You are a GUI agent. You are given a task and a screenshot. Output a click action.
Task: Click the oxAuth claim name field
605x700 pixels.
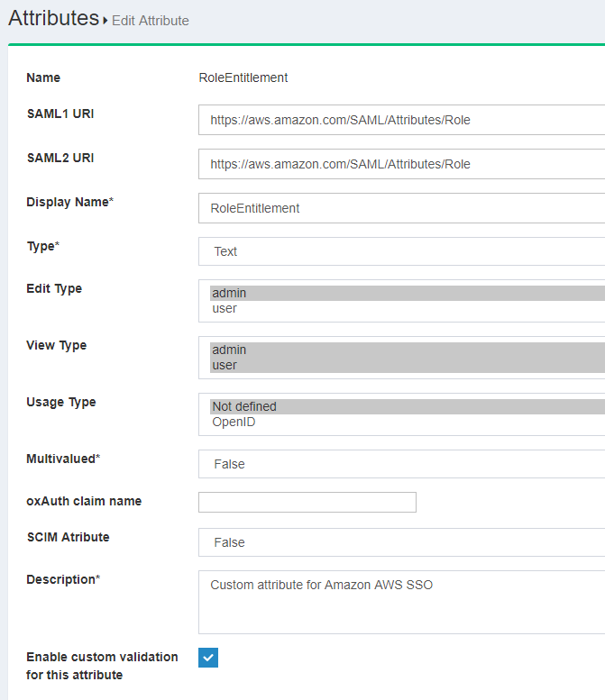click(307, 502)
